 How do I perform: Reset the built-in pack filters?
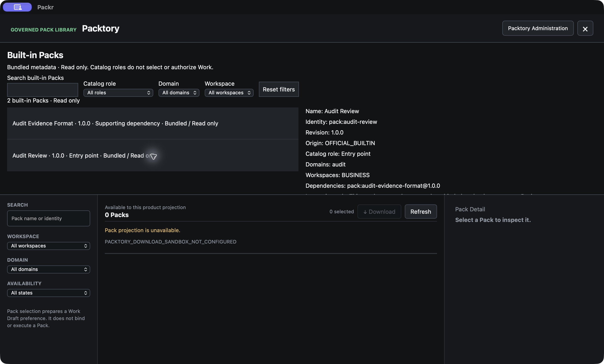pos(279,89)
